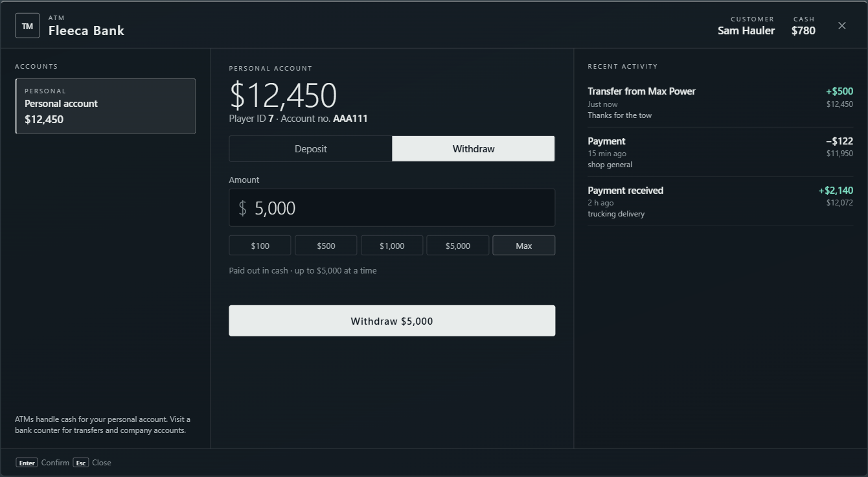
Task: Choose the $1,000 quick amount
Action: (392, 246)
